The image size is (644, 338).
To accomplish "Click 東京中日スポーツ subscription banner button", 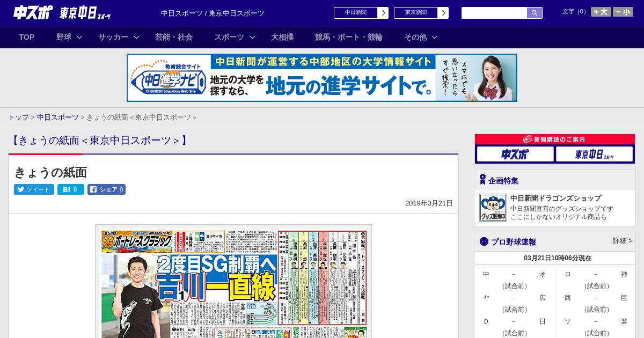I will [594, 155].
